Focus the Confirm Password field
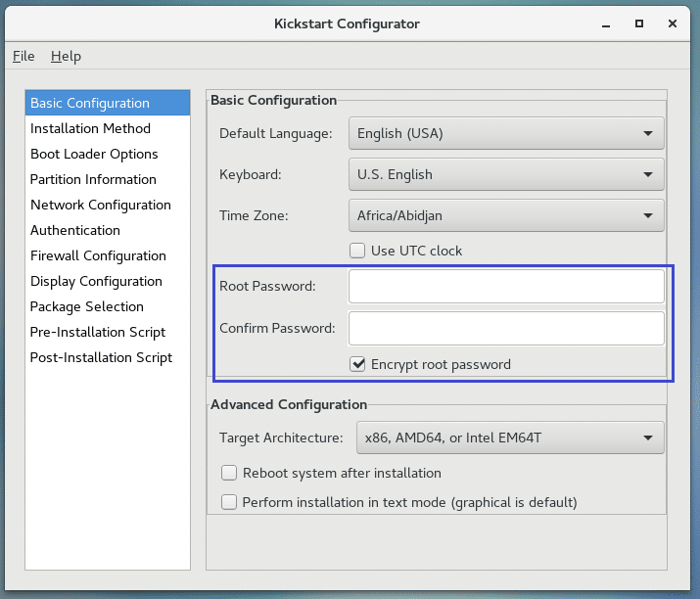 [506, 328]
